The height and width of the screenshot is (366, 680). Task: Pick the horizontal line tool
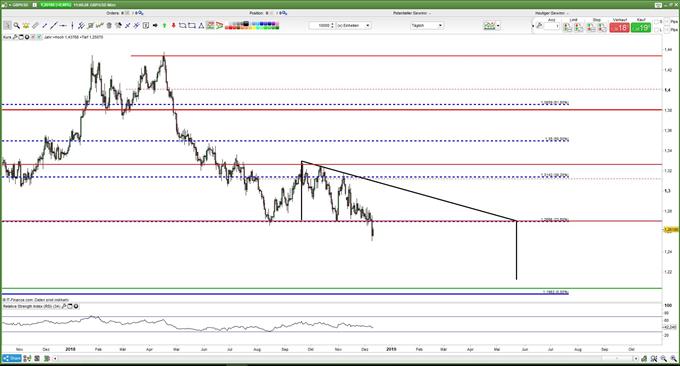click(63, 26)
